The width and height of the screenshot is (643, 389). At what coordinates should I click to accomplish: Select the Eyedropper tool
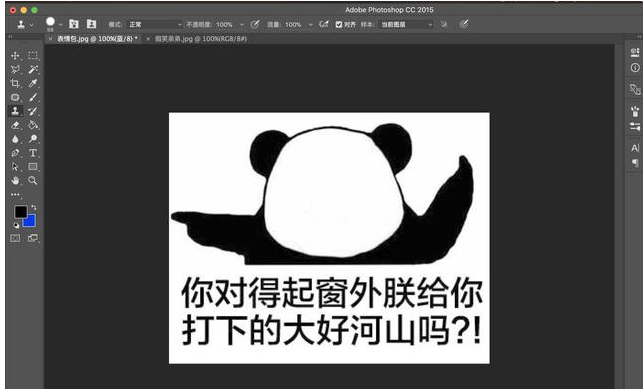[x=33, y=83]
